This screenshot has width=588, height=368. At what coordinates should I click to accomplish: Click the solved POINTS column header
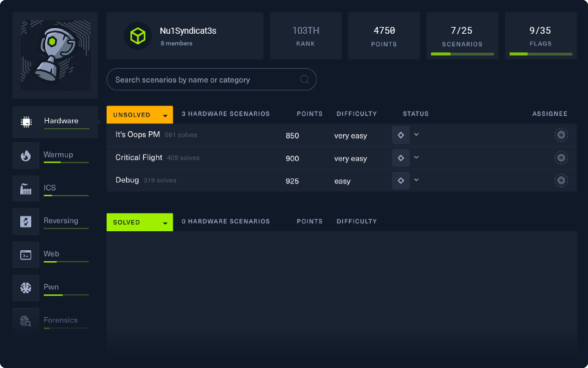[309, 221]
